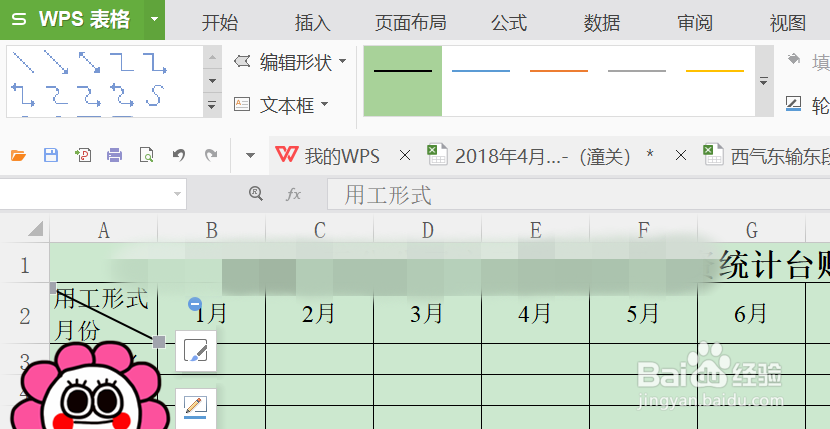Click the WPS 表格 logo button

(x=72, y=20)
